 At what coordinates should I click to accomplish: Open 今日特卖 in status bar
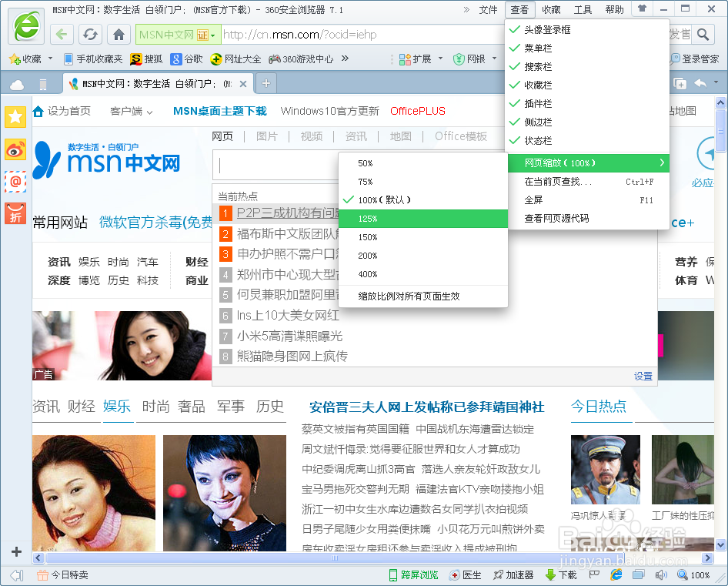62,575
